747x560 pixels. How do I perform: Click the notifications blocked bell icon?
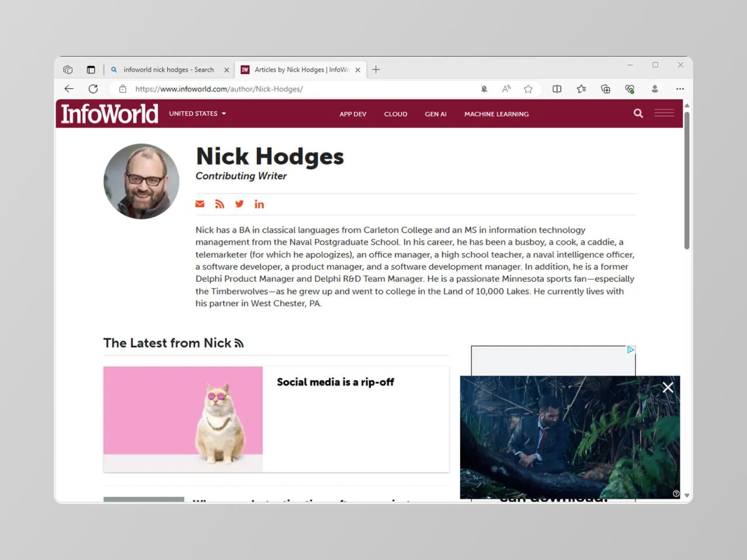click(484, 89)
